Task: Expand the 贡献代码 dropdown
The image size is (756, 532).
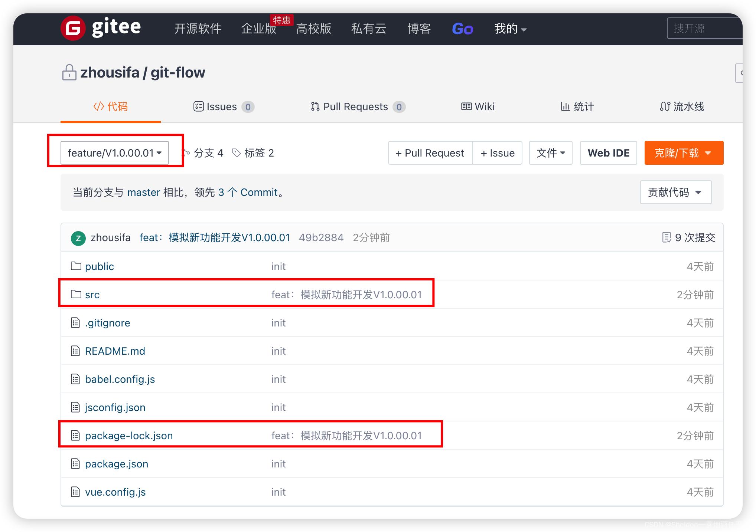Action: click(675, 192)
